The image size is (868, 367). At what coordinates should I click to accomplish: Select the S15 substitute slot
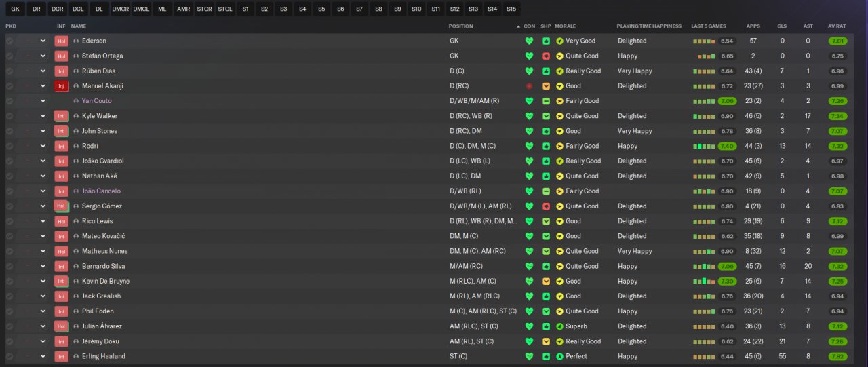pos(511,9)
